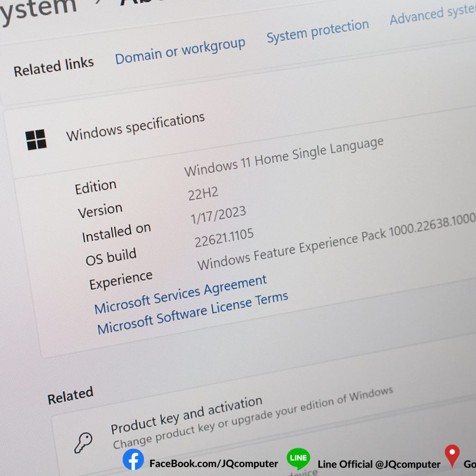Open the System protection link
The image size is (476, 476).
click(x=318, y=31)
